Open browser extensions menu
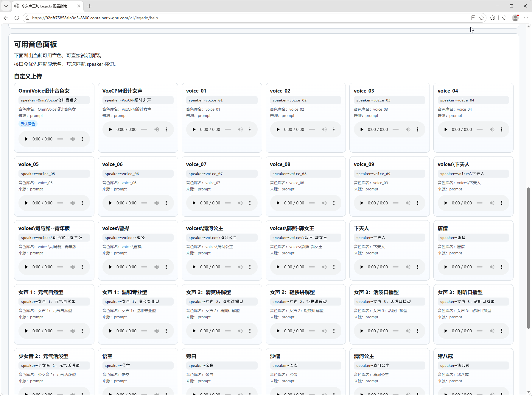Image resolution: width=532 pixels, height=396 pixels. [492, 18]
